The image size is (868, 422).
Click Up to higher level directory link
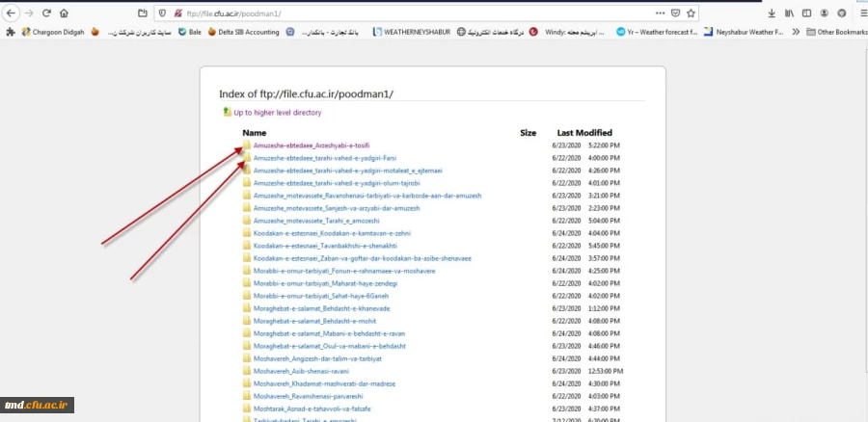coord(277,113)
